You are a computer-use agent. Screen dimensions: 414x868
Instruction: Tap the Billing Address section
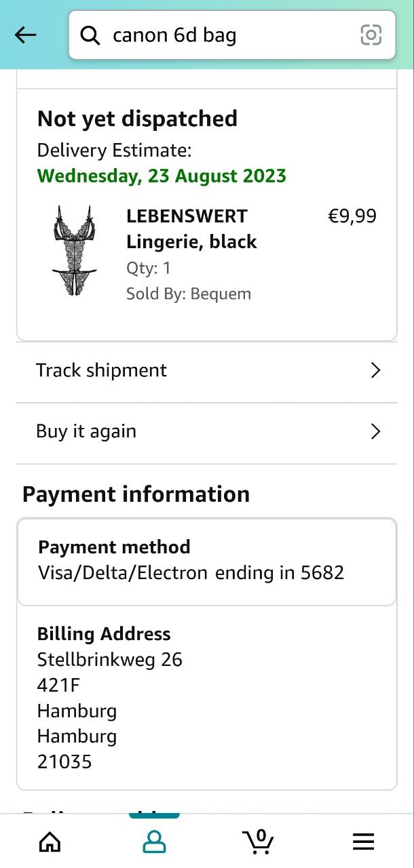206,697
